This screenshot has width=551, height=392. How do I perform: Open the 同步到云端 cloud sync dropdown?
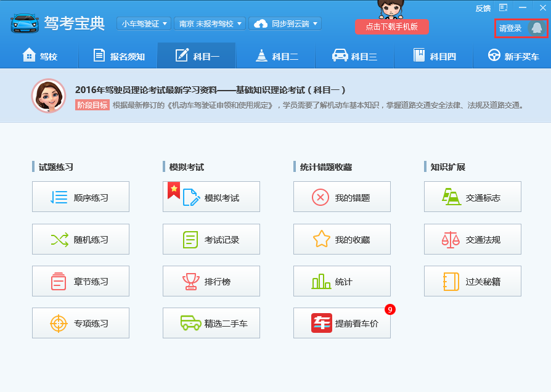pyautogui.click(x=285, y=23)
